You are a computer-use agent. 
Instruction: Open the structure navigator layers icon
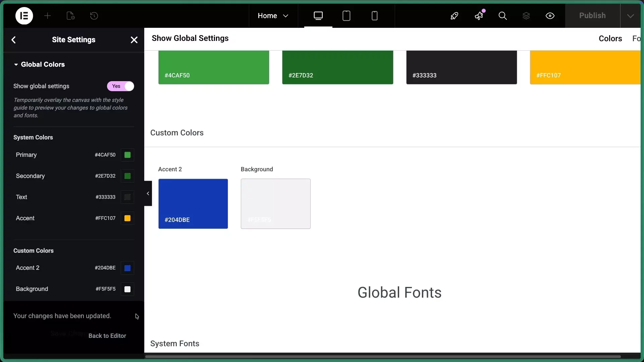[527, 16]
